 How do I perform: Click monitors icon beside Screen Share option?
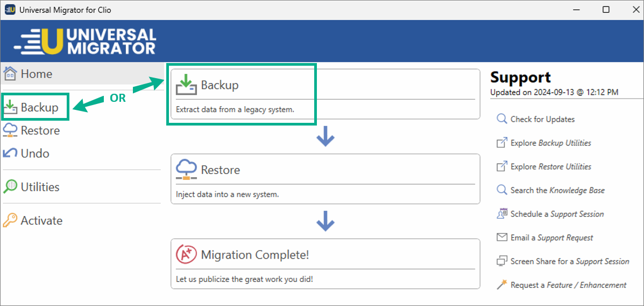tap(502, 261)
